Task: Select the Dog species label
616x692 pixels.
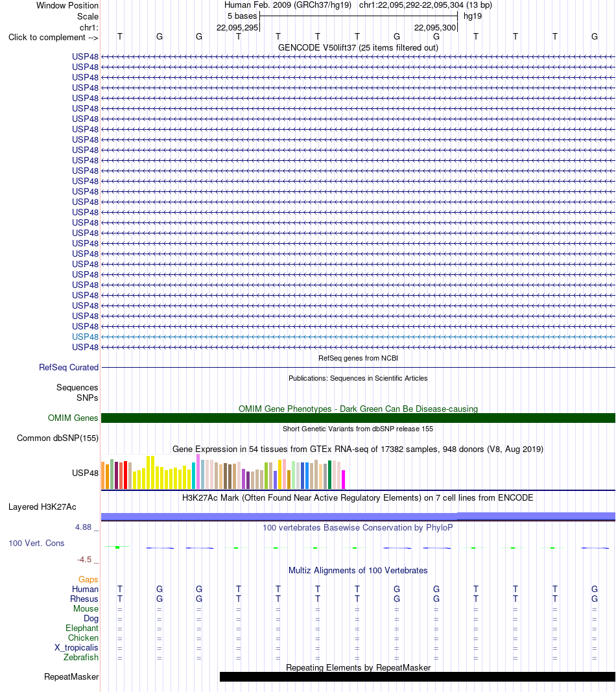Action: [91, 618]
